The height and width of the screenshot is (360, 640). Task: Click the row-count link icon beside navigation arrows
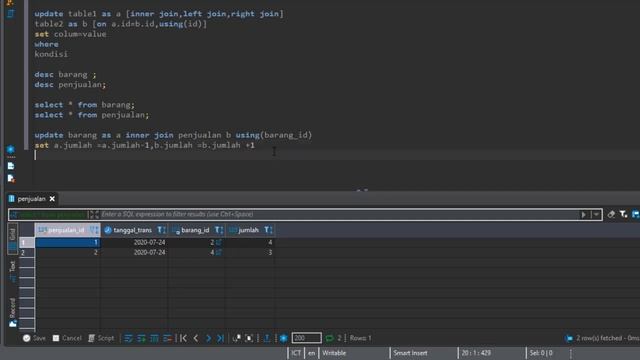[x=236, y=338]
